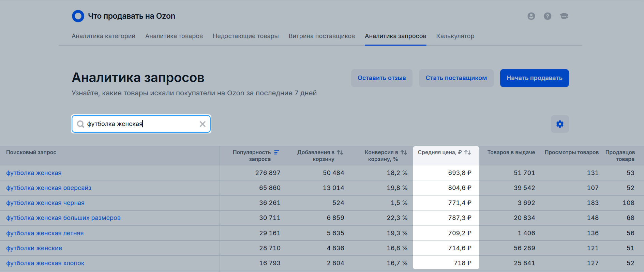Image resolution: width=644 pixels, height=272 pixels.
Task: Select cart additions value 13 014
Action: pos(333,188)
